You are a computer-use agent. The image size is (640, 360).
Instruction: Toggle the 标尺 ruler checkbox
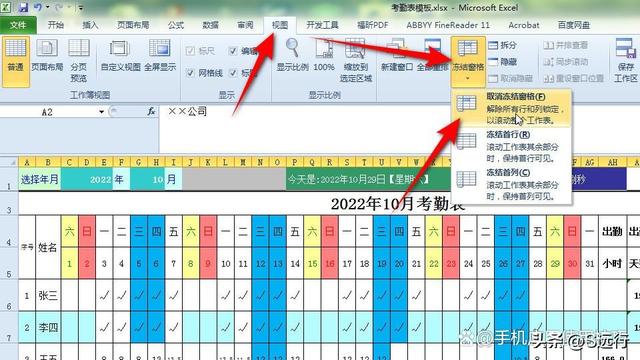(190, 51)
